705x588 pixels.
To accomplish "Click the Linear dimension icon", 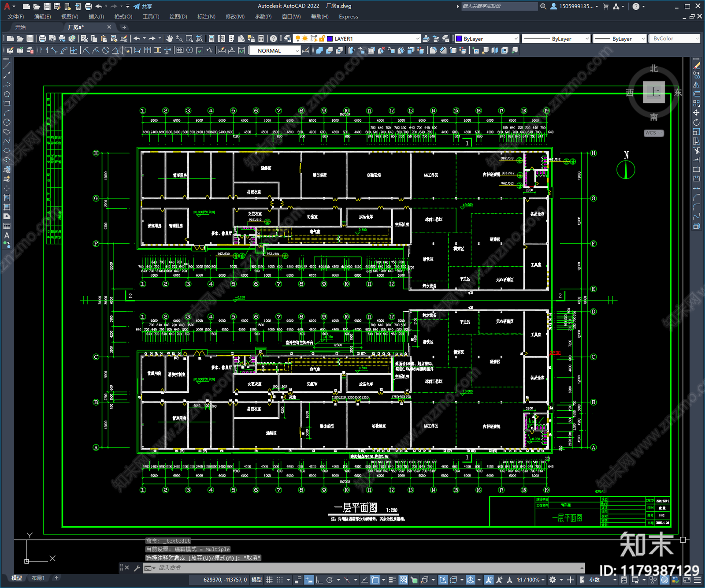I will [x=44, y=50].
